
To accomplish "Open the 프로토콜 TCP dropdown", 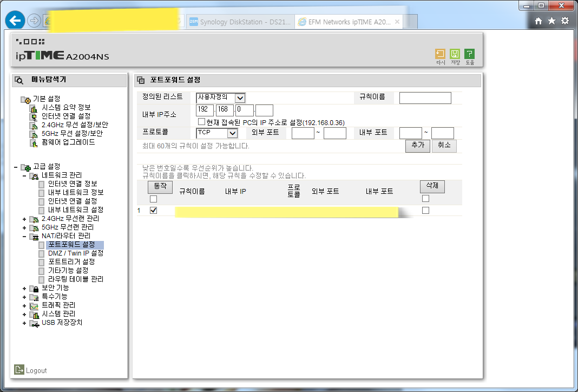I will [231, 133].
